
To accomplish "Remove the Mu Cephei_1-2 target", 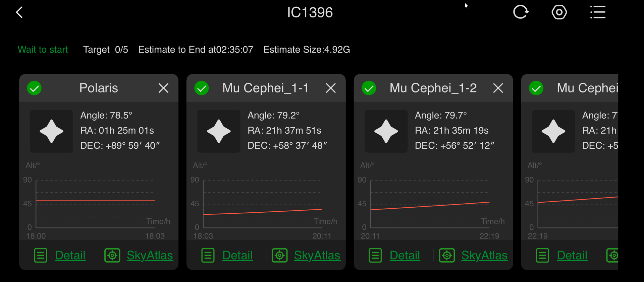I will [x=498, y=88].
